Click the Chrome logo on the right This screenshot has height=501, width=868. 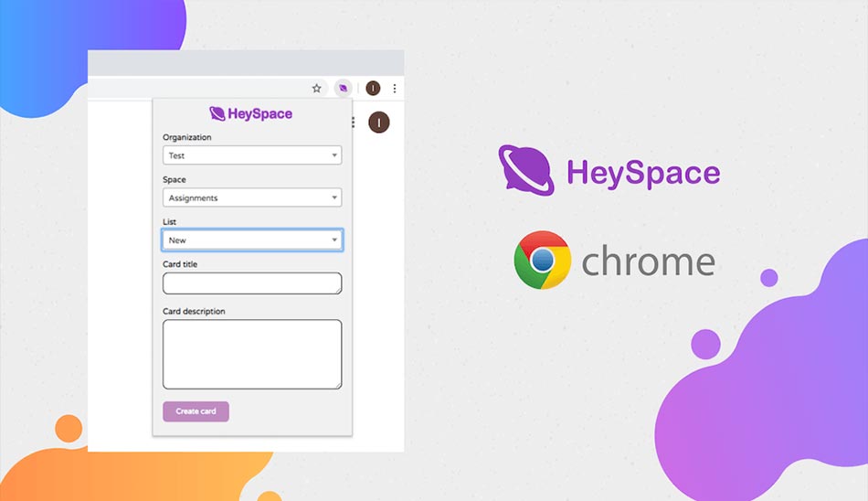[543, 260]
